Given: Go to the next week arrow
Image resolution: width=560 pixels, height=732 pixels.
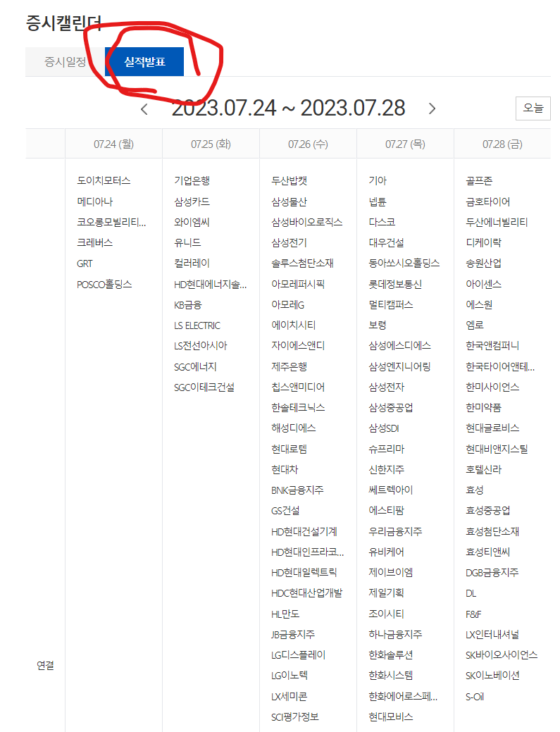Looking at the screenshot, I should point(432,108).
